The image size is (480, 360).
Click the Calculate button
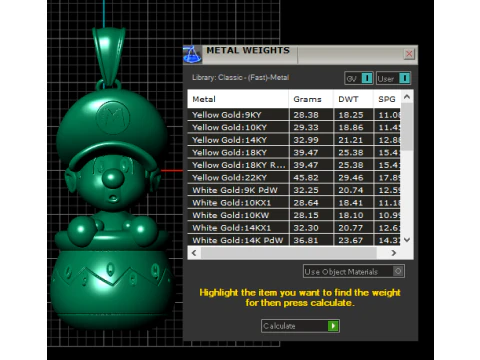300,326
